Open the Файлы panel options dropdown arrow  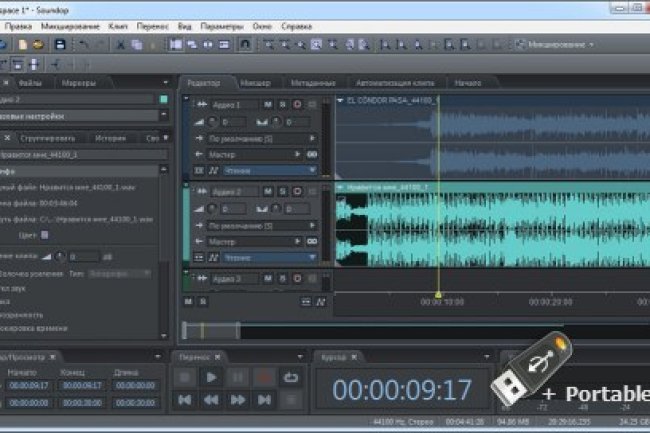coord(165,82)
